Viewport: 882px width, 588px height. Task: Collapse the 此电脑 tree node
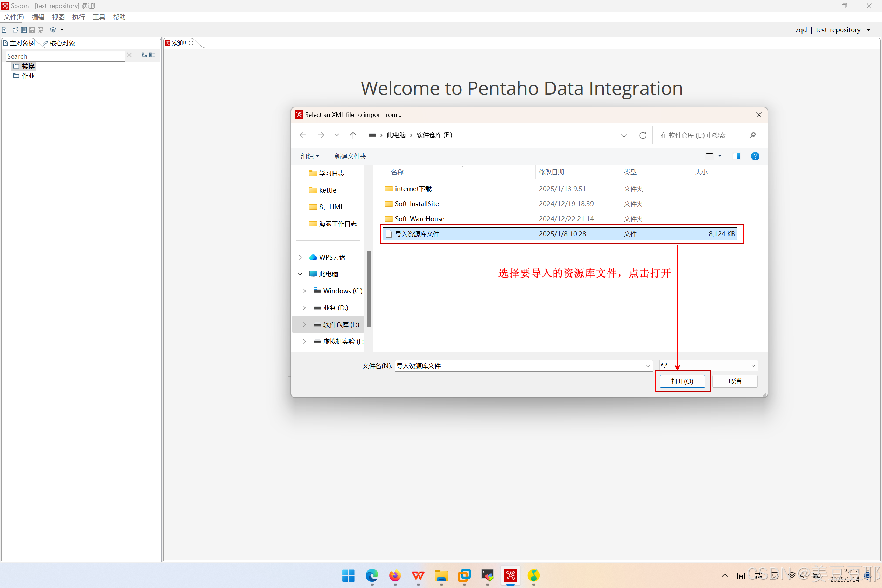[300, 274]
